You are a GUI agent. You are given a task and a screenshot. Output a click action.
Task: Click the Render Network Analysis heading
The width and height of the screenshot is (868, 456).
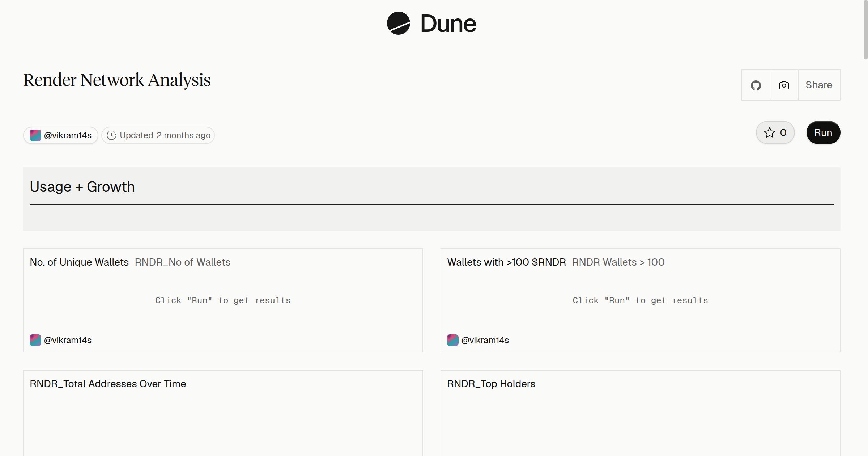[117, 80]
